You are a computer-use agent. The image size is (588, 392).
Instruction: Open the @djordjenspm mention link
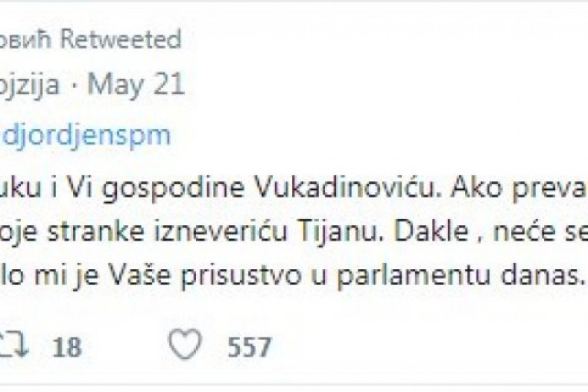click(x=85, y=135)
